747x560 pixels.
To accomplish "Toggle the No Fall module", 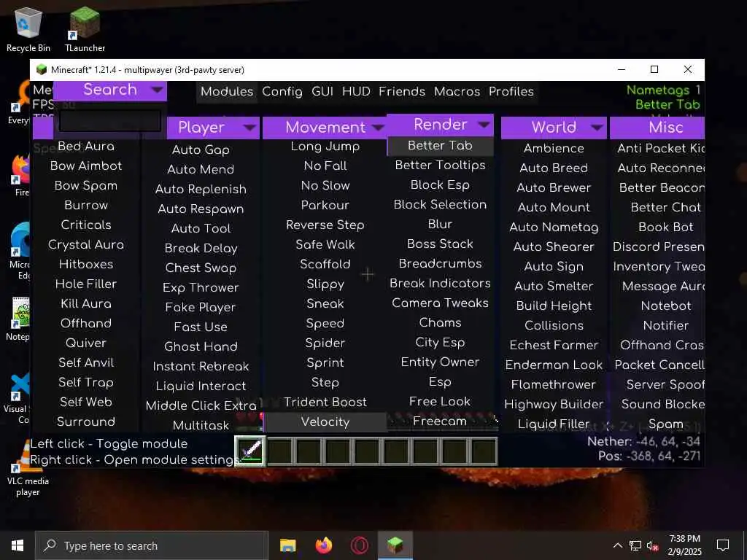I will 325,166.
